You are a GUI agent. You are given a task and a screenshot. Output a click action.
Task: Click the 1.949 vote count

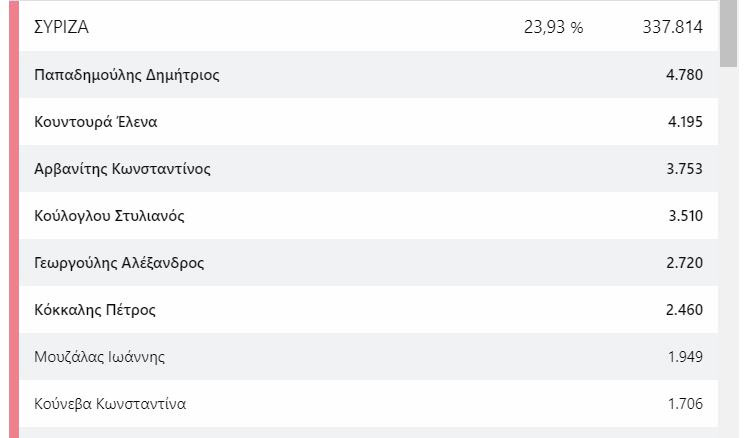click(x=685, y=357)
